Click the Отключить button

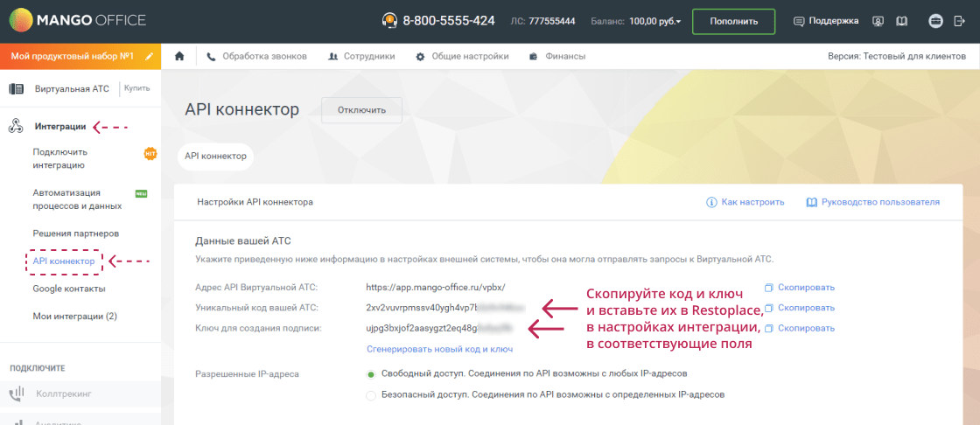(x=362, y=110)
